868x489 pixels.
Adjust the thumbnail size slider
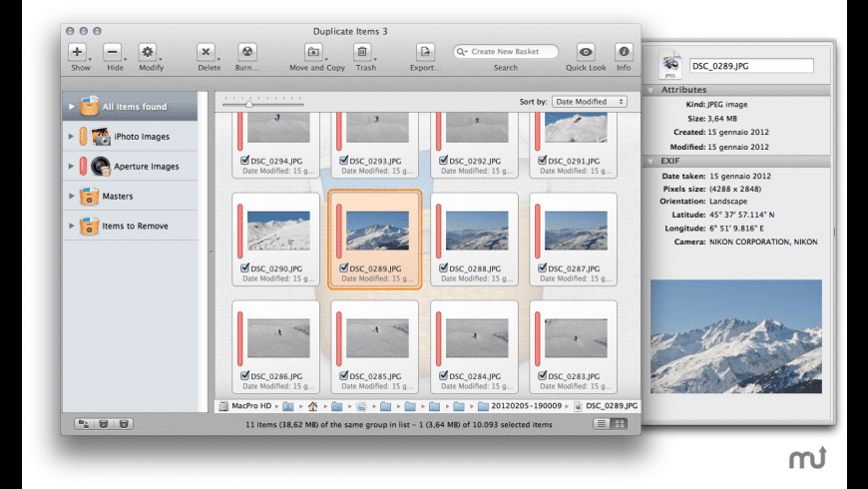pyautogui.click(x=248, y=103)
